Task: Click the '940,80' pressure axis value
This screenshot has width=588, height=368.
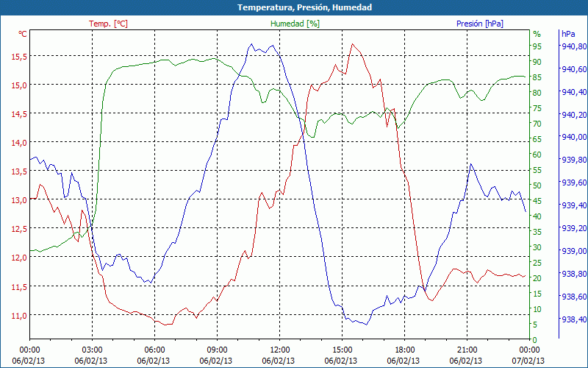Action: pyautogui.click(x=573, y=46)
